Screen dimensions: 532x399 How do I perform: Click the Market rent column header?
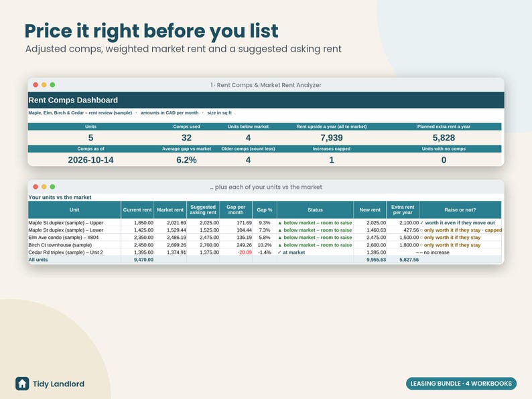(x=170, y=210)
